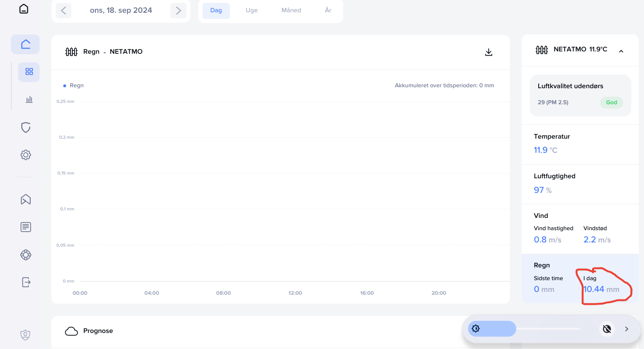Click the shield icon in sidebar
This screenshot has width=644, height=349.
point(25,127)
